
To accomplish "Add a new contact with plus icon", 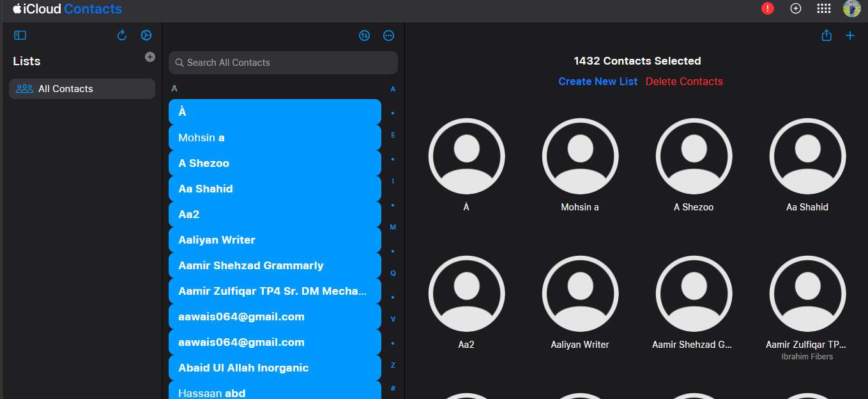I will click(x=850, y=36).
